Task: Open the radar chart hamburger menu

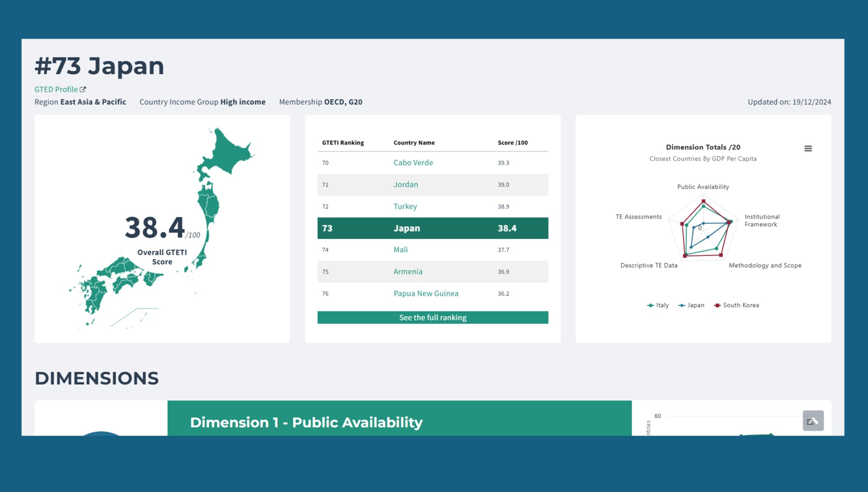Action: click(x=808, y=149)
